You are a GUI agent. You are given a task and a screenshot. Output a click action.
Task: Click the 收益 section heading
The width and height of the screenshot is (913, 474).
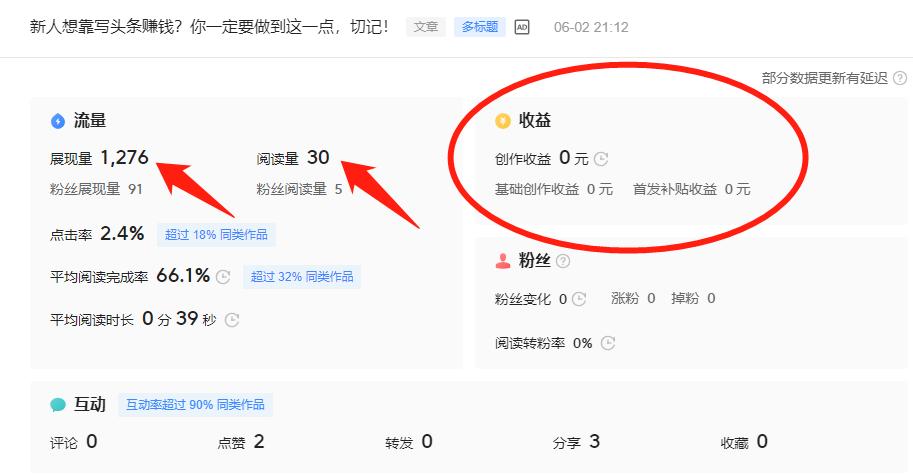pos(535,121)
